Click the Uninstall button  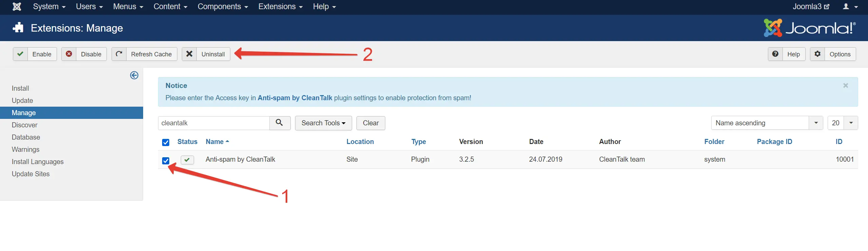click(206, 54)
